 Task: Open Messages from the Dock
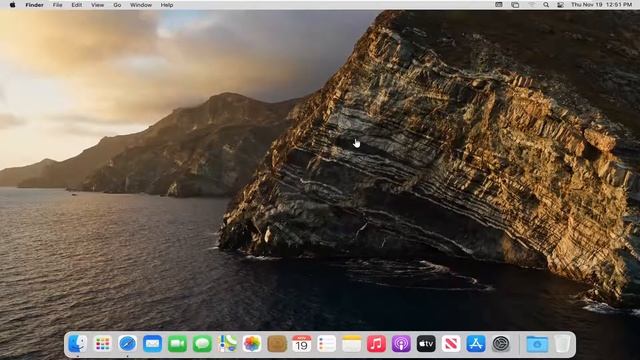pyautogui.click(x=202, y=344)
